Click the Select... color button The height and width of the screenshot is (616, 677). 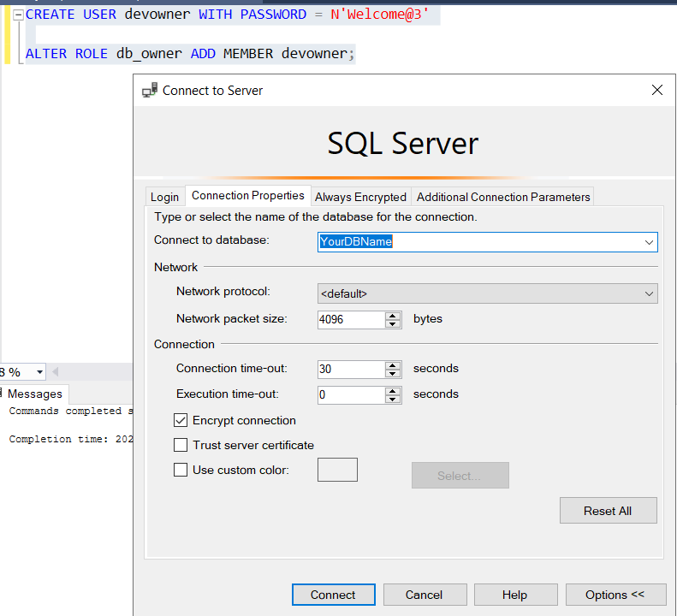pos(460,476)
